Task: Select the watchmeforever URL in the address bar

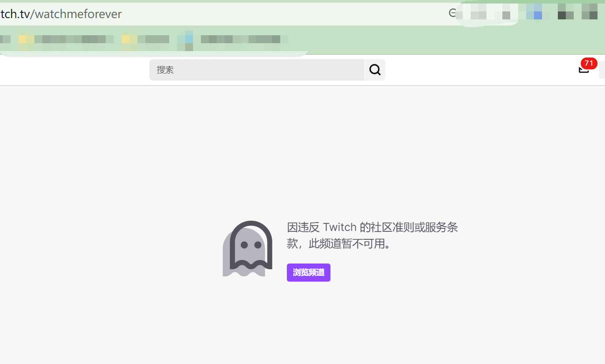Action: tap(62, 14)
